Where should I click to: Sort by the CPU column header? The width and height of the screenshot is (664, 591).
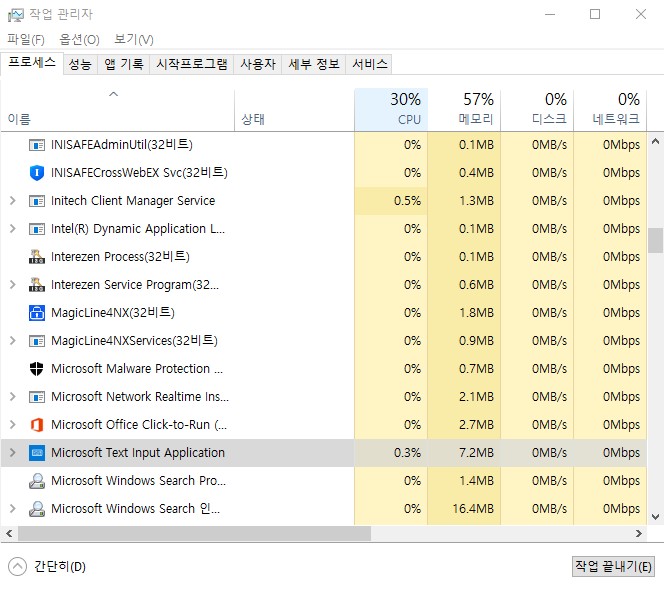tap(391, 110)
